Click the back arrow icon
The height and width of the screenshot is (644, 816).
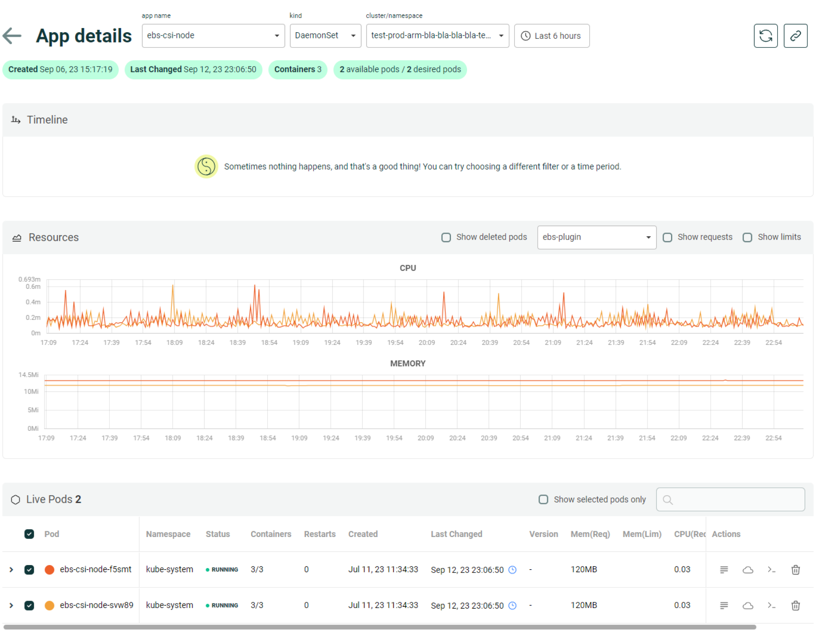12,36
